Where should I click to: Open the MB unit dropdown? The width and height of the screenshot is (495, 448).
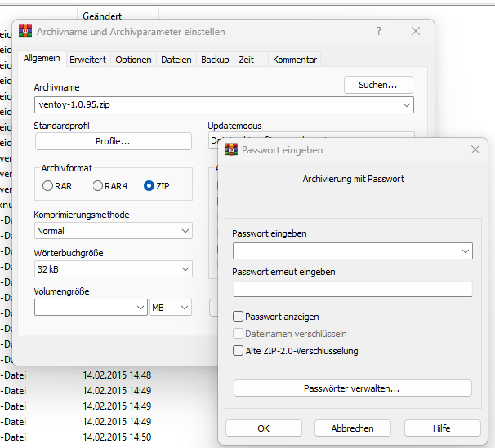click(x=171, y=308)
